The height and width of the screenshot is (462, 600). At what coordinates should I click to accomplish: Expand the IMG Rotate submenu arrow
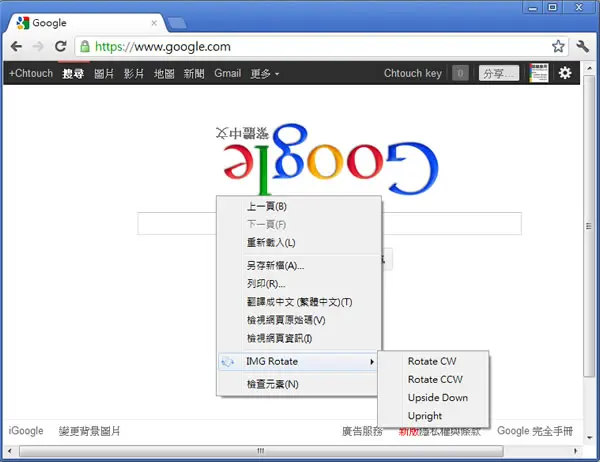pyautogui.click(x=372, y=361)
